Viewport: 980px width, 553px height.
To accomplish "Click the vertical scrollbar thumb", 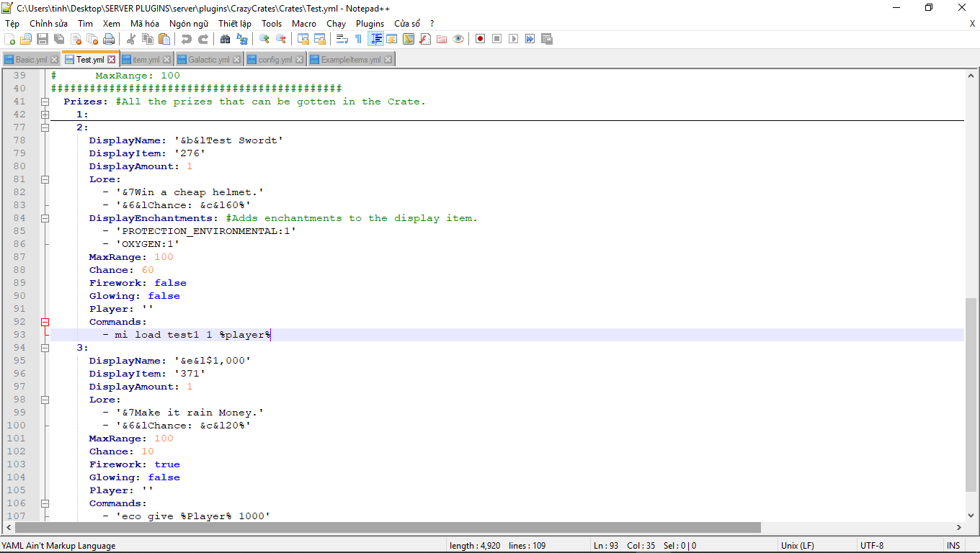I will click(971, 396).
